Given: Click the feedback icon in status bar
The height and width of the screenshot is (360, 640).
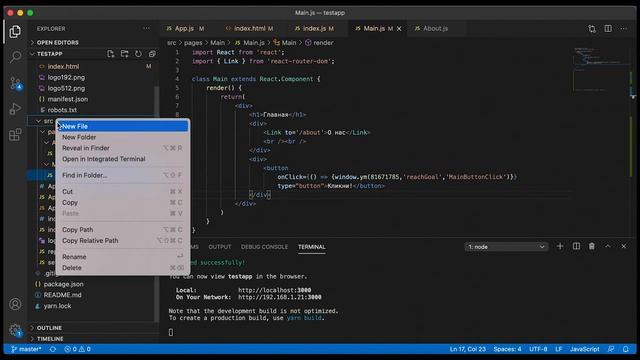Looking at the screenshot, I should (611, 349).
